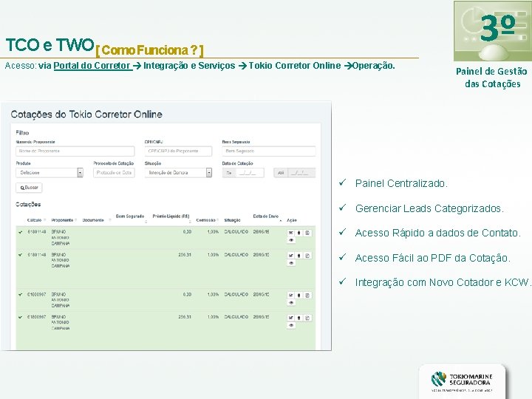This screenshot has width=532, height=399.
Task: Click check-square action icon for 61800987 premium 0,30
Action: 291,295
